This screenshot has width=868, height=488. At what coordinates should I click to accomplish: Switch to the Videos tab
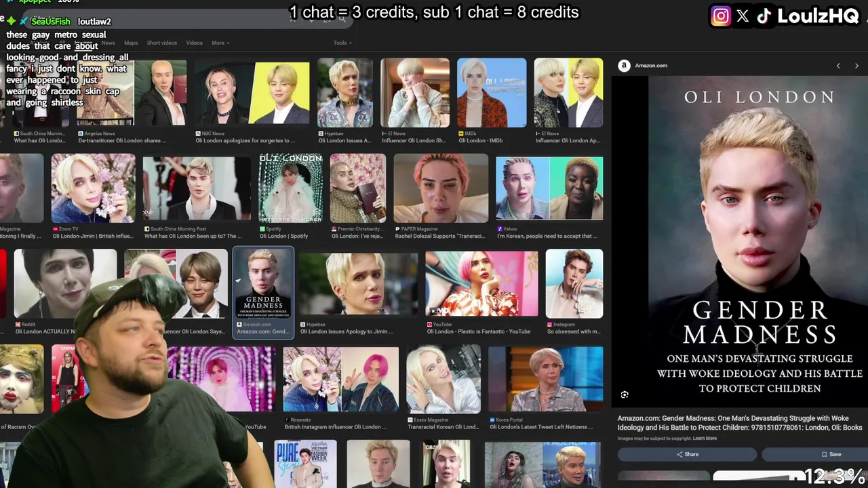(194, 43)
